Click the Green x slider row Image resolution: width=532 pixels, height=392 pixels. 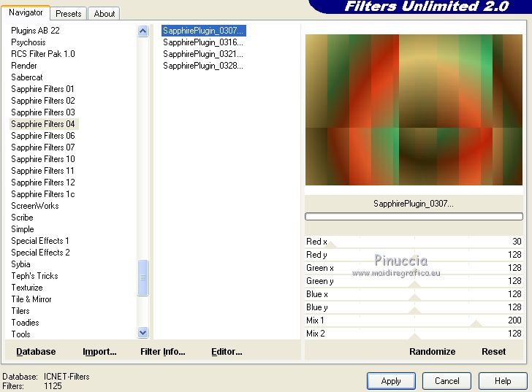(x=414, y=268)
